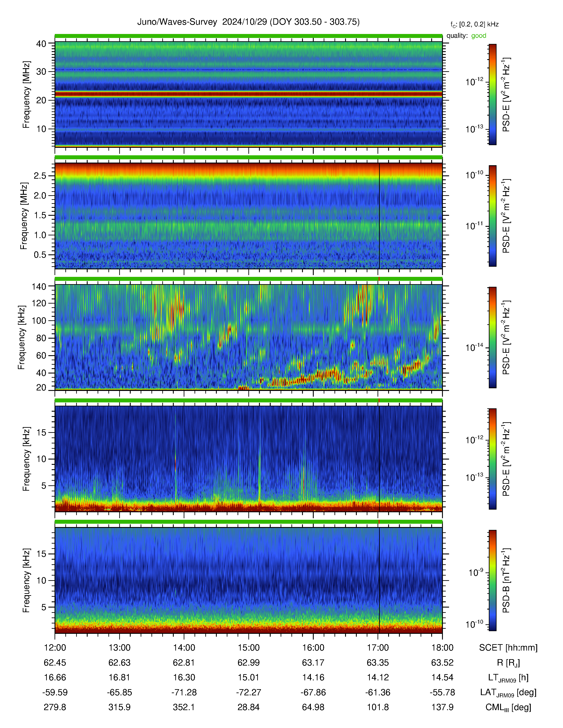Click the top panel PSD-E color bar
The height and width of the screenshot is (728, 563).
click(x=492, y=94)
